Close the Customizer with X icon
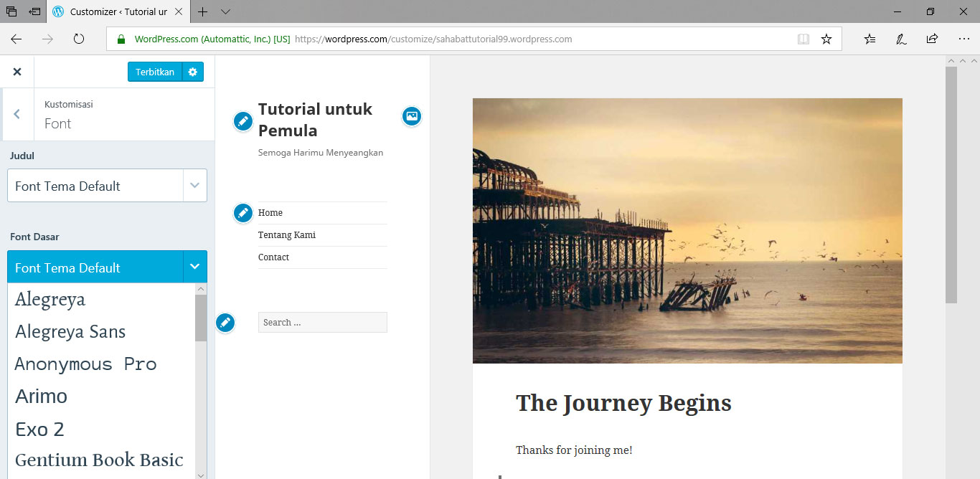Viewport: 980px width, 479px height. click(x=17, y=72)
